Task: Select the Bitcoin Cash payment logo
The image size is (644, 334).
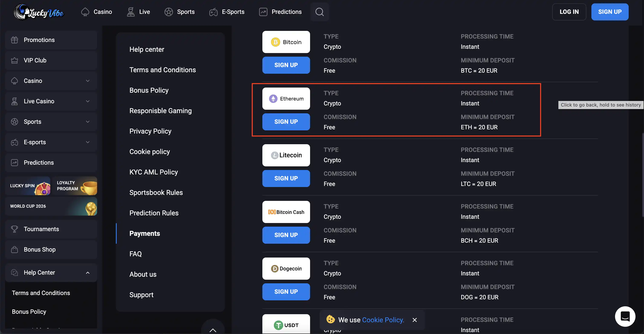Action: (x=286, y=212)
